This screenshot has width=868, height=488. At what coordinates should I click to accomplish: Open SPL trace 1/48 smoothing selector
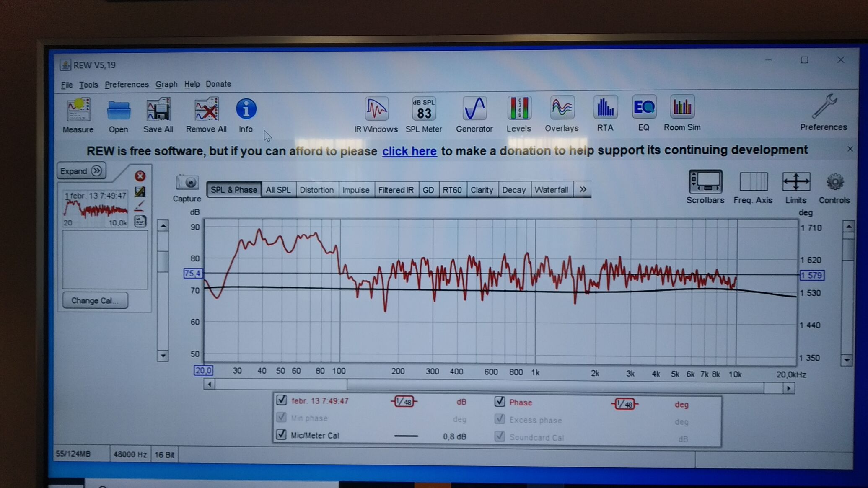pos(404,402)
